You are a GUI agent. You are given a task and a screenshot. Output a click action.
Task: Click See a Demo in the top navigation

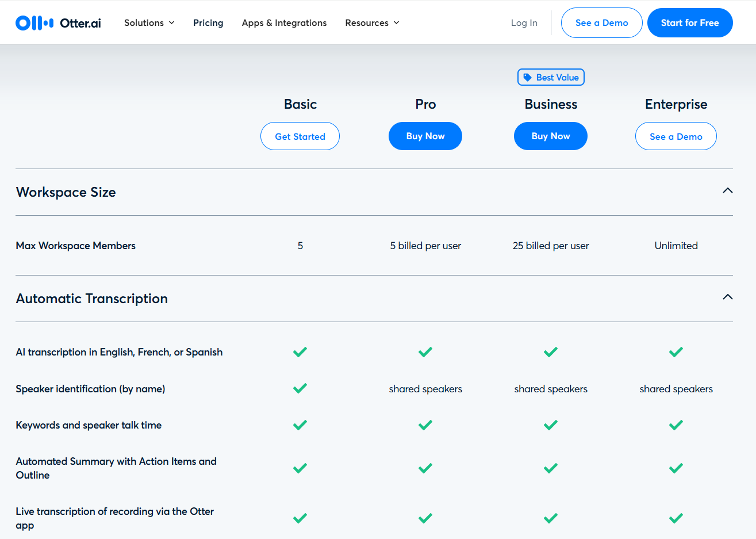coord(601,23)
